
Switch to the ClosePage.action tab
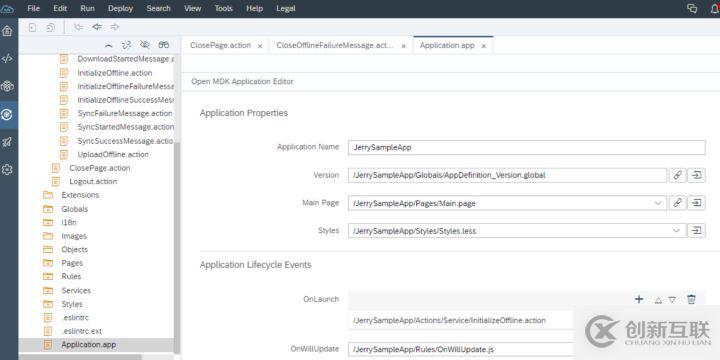[220, 45]
